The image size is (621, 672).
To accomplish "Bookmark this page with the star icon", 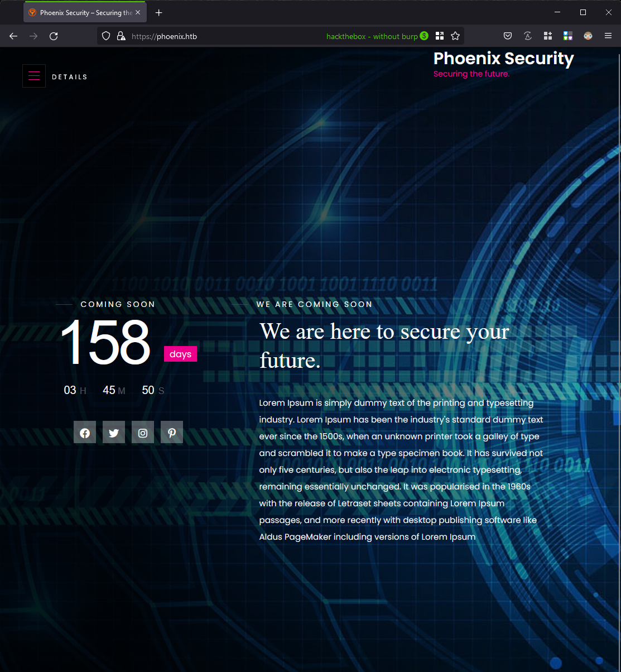I will pos(455,36).
